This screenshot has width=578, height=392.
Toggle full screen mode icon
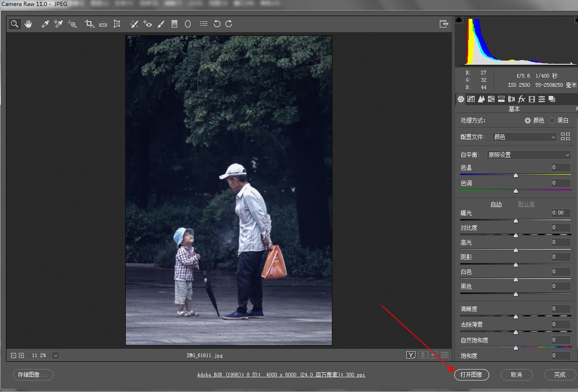pyautogui.click(x=443, y=24)
